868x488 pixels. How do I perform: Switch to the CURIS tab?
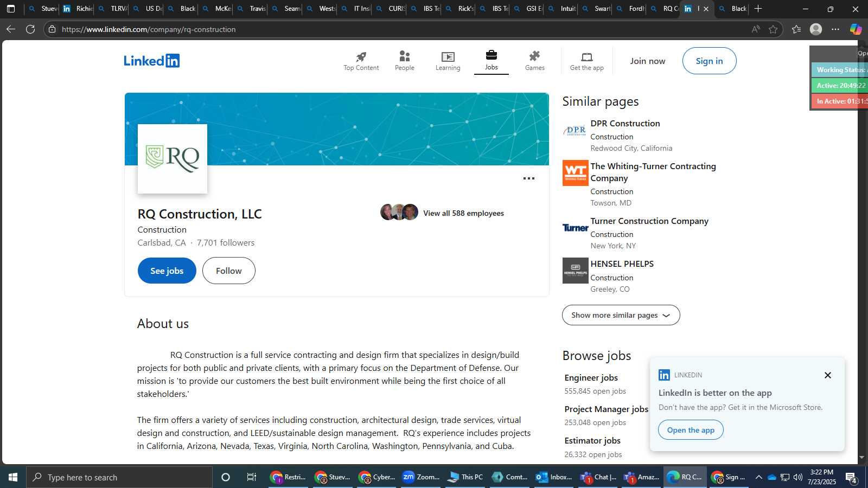point(390,9)
